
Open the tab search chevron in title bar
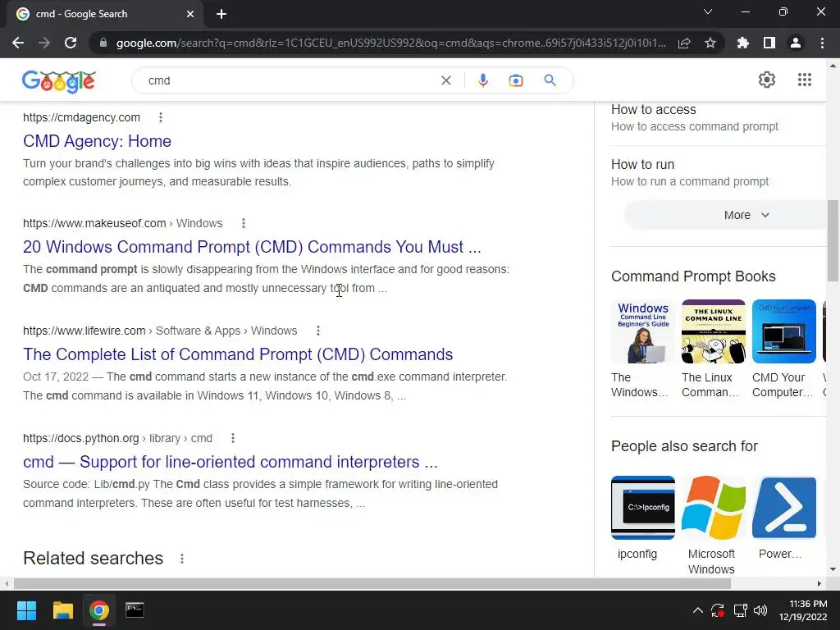click(708, 11)
